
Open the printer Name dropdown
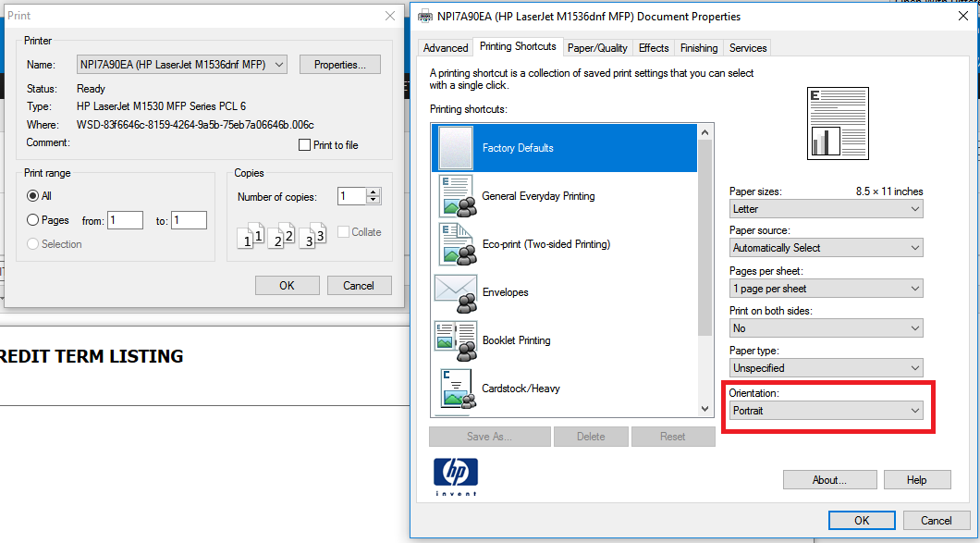pos(182,65)
